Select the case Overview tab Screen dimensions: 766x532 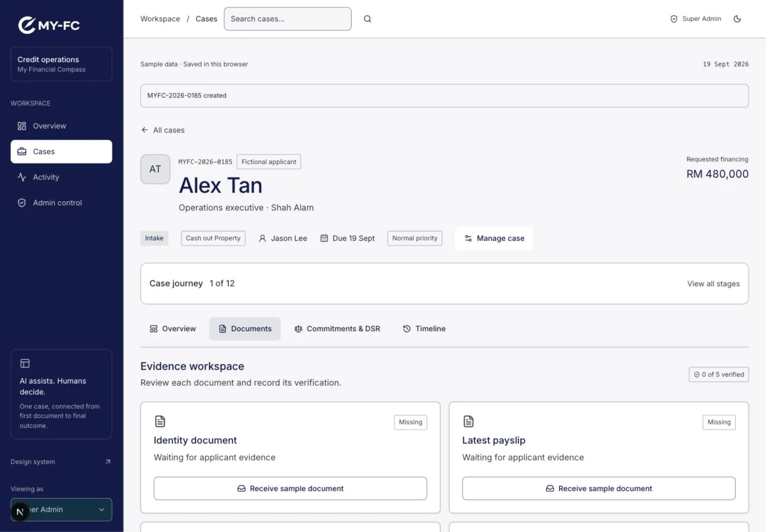pos(173,329)
